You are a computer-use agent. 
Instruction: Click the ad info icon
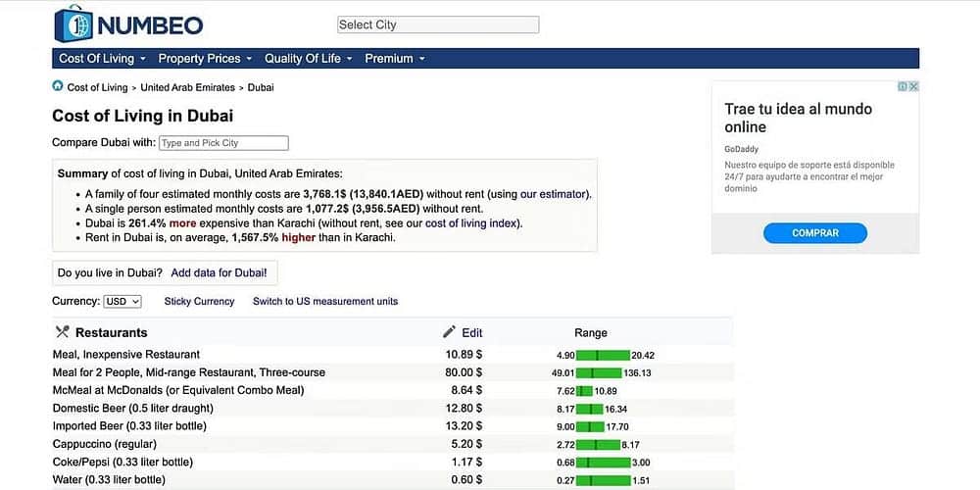click(904, 86)
